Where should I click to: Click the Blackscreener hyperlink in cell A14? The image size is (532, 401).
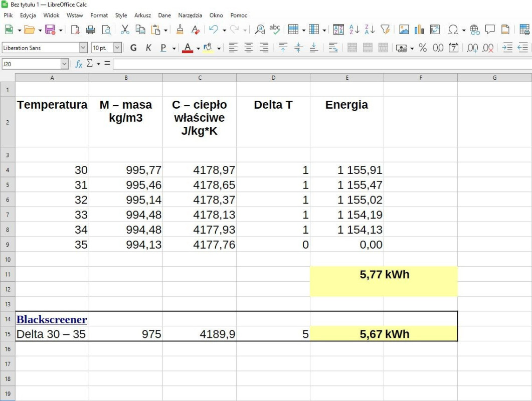(52, 319)
